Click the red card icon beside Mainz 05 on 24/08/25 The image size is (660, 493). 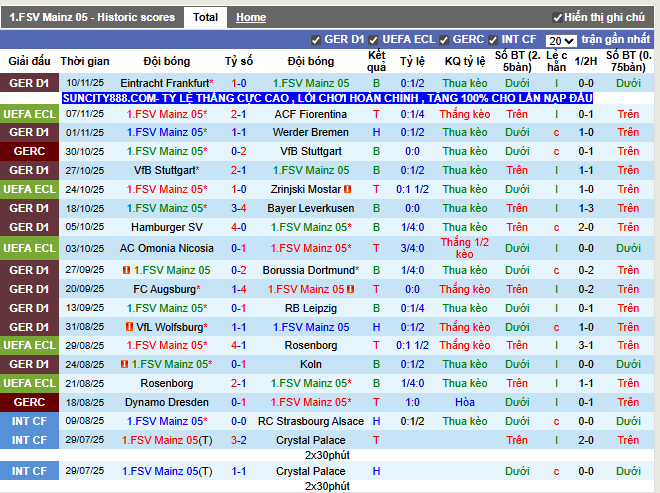pyautogui.click(x=125, y=364)
